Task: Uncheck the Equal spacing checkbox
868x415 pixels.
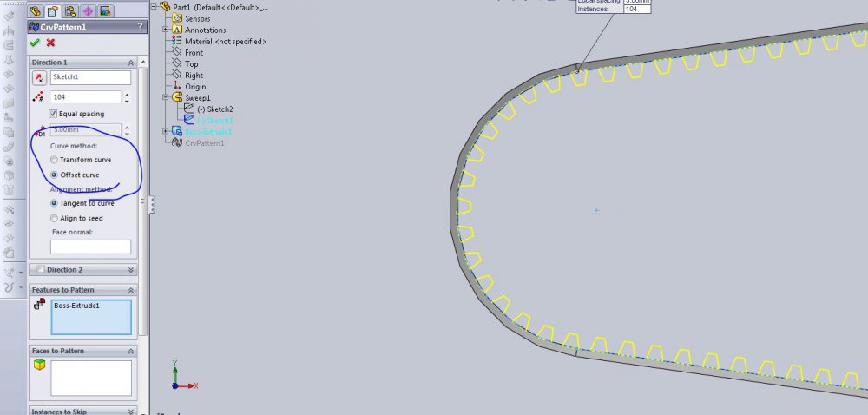Action: [x=54, y=114]
